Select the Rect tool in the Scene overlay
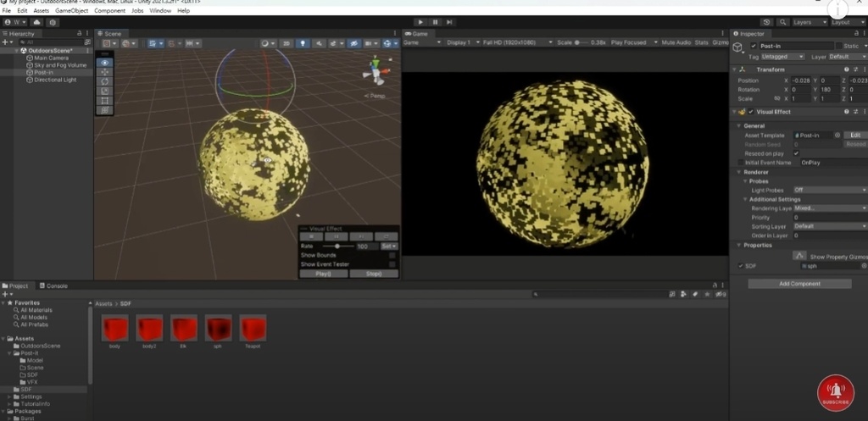This screenshot has width=868, height=421. [x=106, y=100]
